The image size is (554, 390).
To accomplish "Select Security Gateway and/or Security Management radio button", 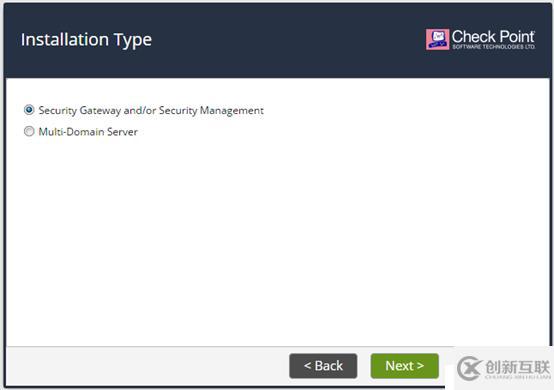I will point(29,110).
